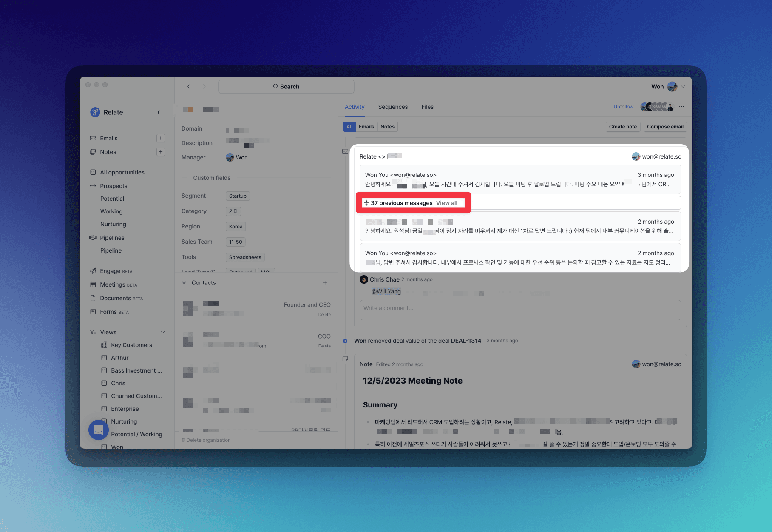Screen dimensions: 772x532
Task: Click the Pipelines icon in sidebar
Action: [x=93, y=238]
